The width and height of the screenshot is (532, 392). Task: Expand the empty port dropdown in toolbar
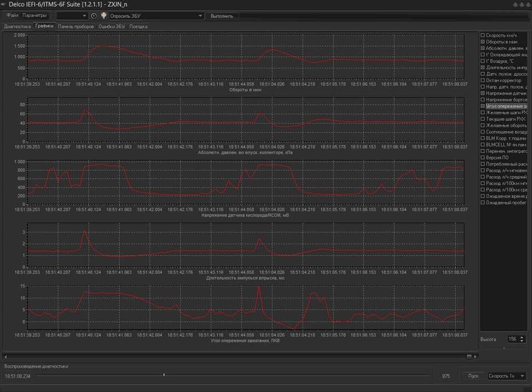pos(71,16)
